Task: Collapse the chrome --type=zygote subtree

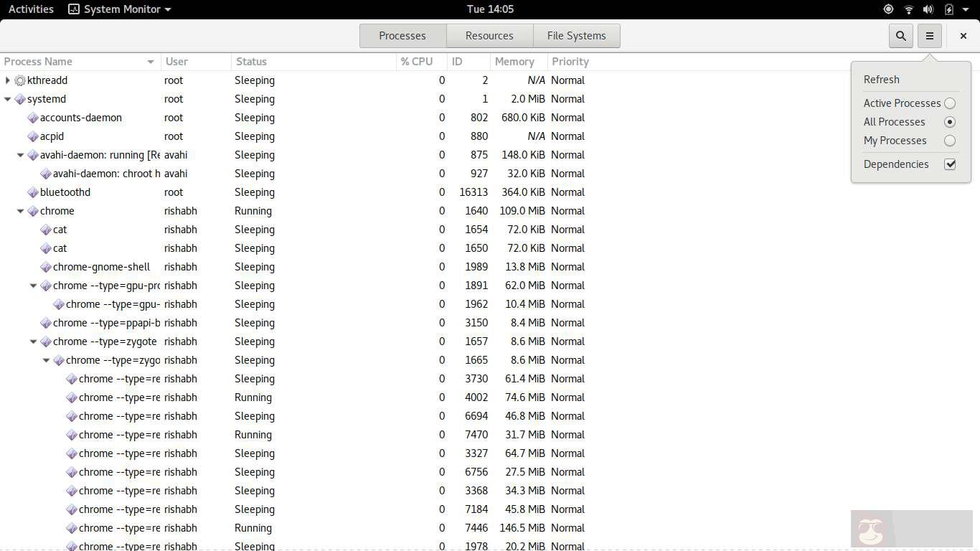Action: (x=33, y=342)
